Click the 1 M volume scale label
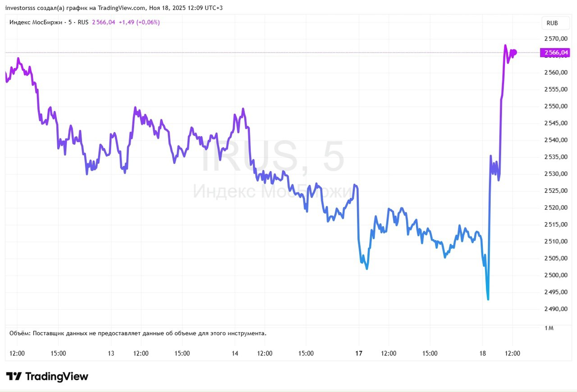 (549, 328)
